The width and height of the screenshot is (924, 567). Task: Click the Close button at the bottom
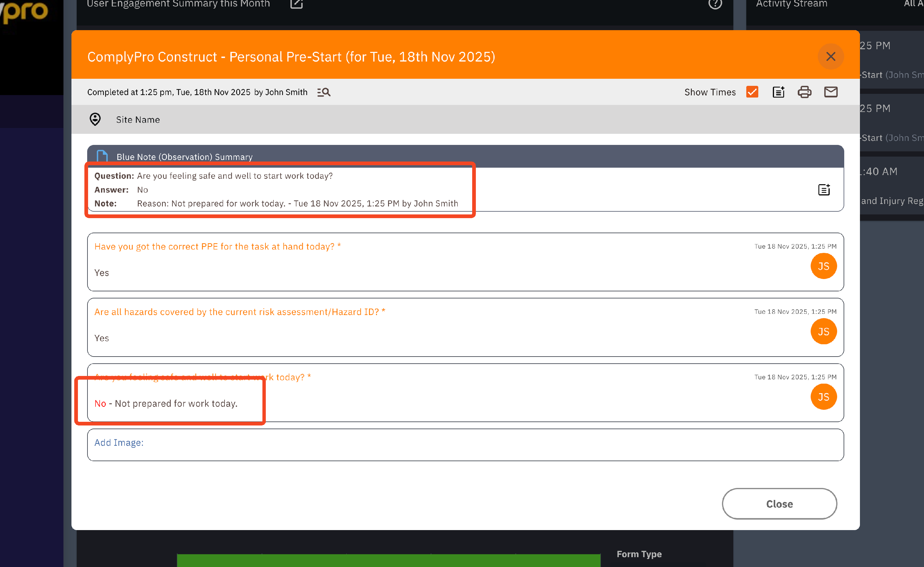[x=779, y=504]
